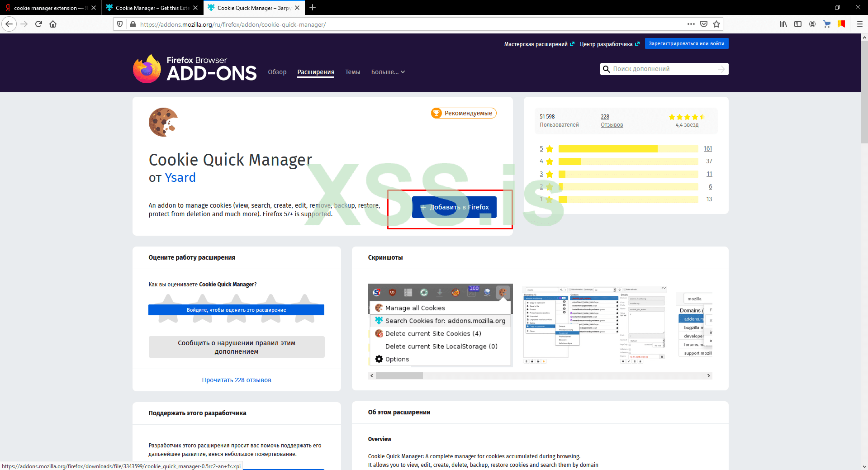
Task: Submit the add-on search arrow
Action: tap(721, 69)
